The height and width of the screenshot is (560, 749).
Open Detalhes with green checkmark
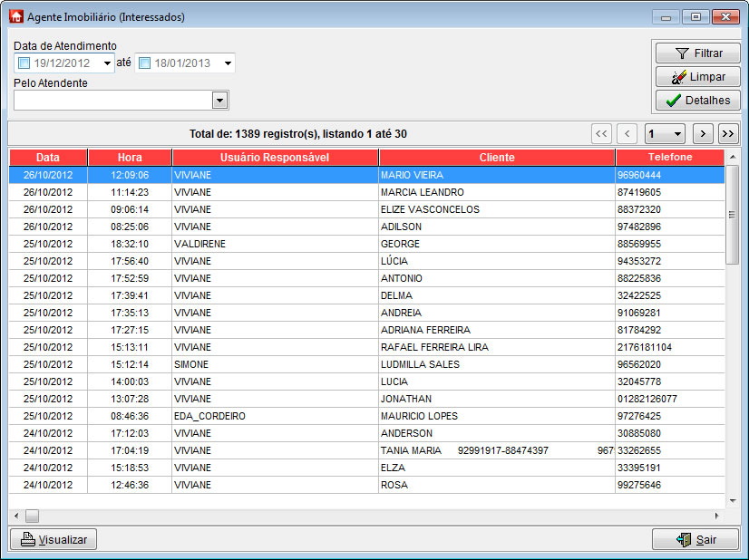tap(697, 101)
